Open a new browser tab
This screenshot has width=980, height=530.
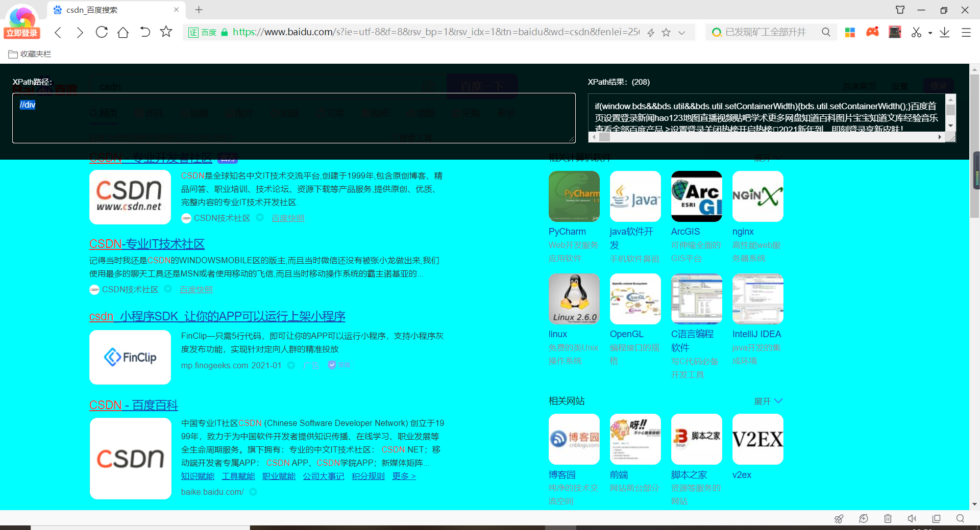click(199, 10)
